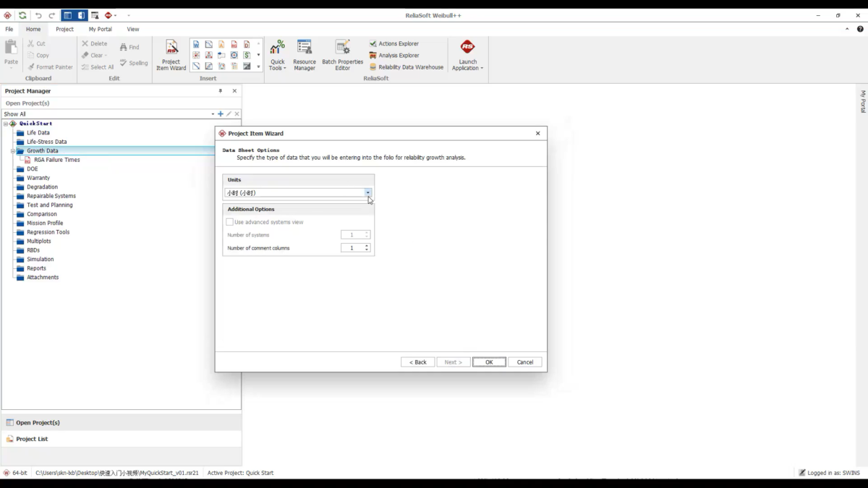Close the Project Manager panel
Image resolution: width=868 pixels, height=488 pixels.
click(x=234, y=91)
